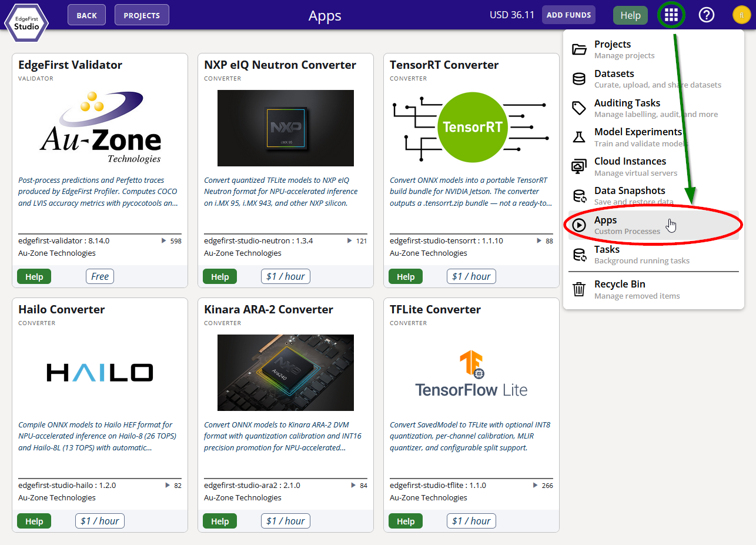The height and width of the screenshot is (545, 756).
Task: Click the Au-Zone Technologies logo image
Action: 100,128
